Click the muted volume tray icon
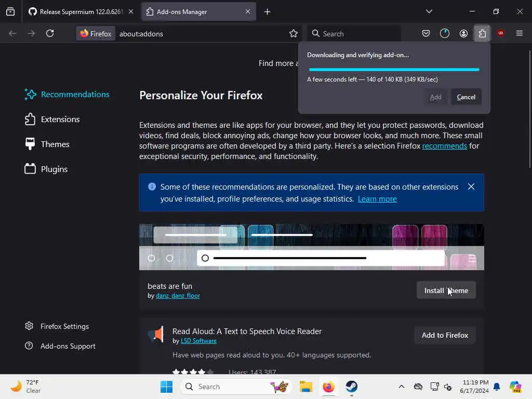532x399 pixels. (x=448, y=387)
